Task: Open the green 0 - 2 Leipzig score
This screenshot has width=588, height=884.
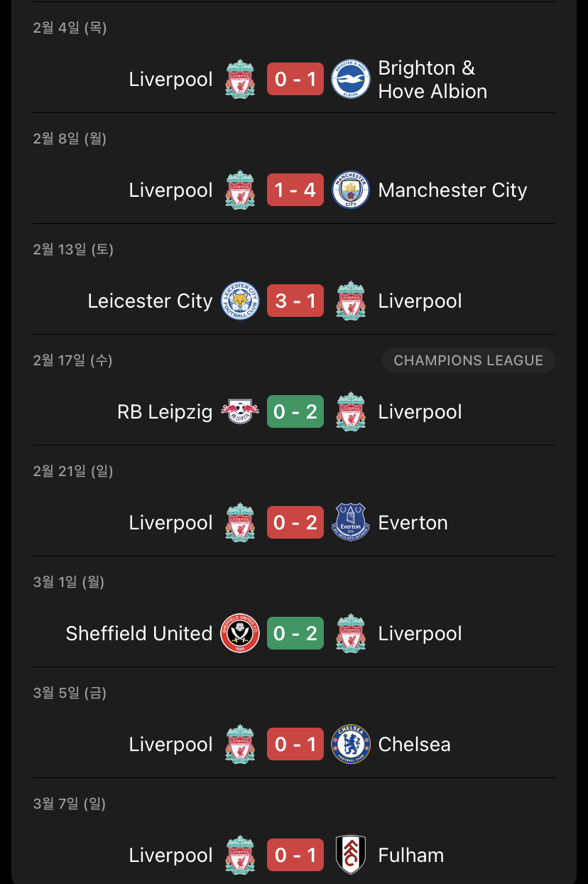Action: click(295, 411)
